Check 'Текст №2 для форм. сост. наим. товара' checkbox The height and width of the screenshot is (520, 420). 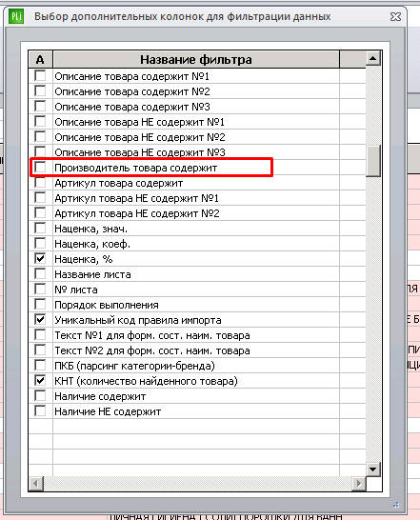[x=40, y=350]
